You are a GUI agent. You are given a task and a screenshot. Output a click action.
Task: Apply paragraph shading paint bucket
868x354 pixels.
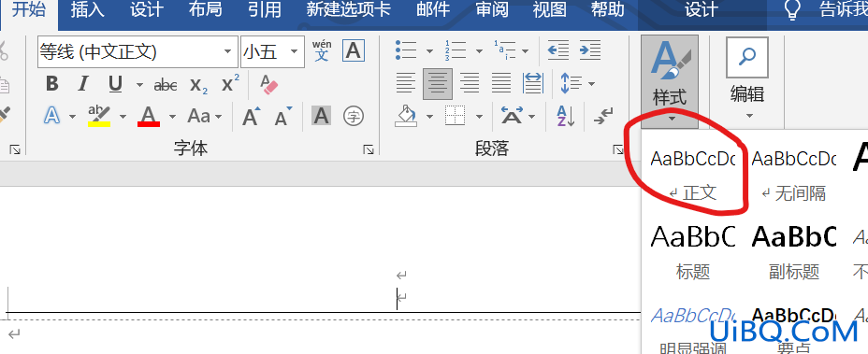click(x=406, y=116)
